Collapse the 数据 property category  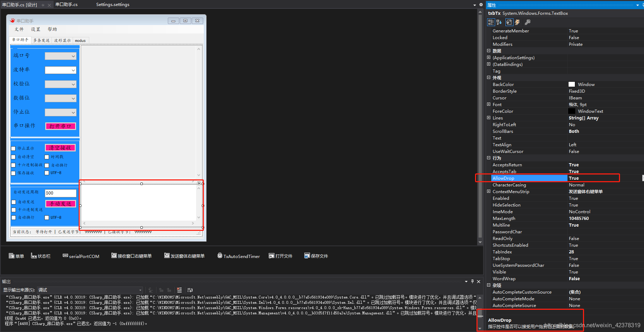coord(488,51)
